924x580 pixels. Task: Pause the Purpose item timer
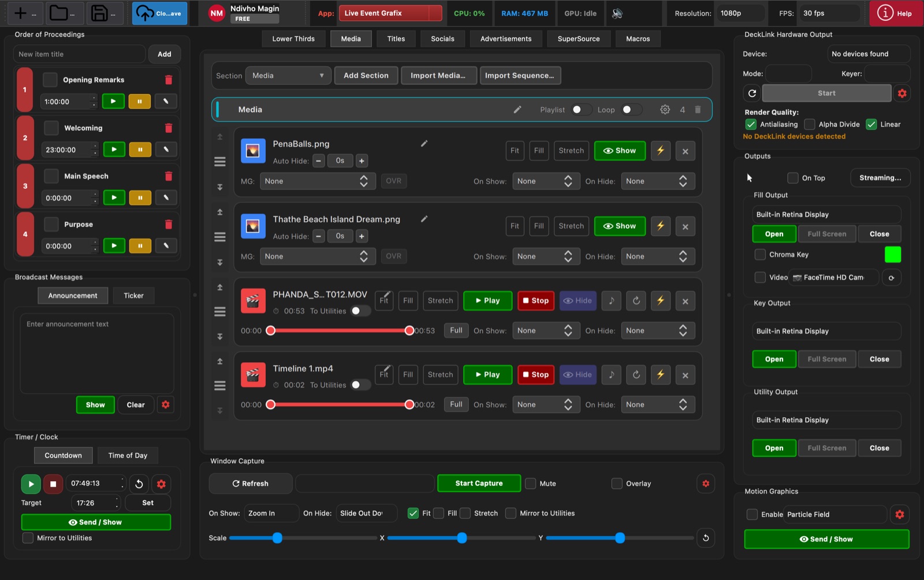[140, 246]
